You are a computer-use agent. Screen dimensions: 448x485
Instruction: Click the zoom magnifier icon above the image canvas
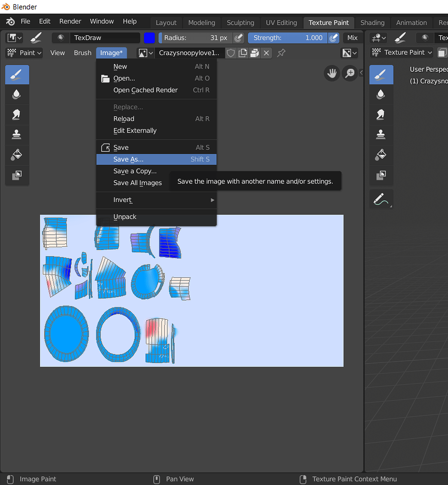click(x=349, y=73)
